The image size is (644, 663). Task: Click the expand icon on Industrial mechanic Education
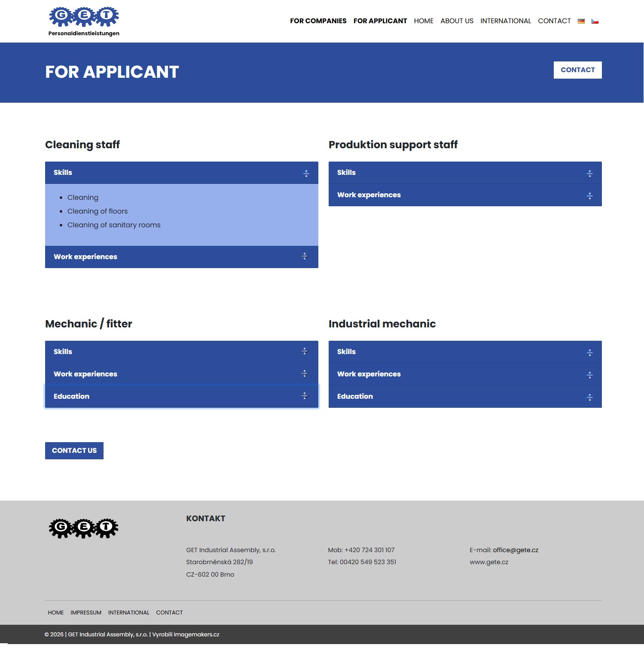coord(589,397)
